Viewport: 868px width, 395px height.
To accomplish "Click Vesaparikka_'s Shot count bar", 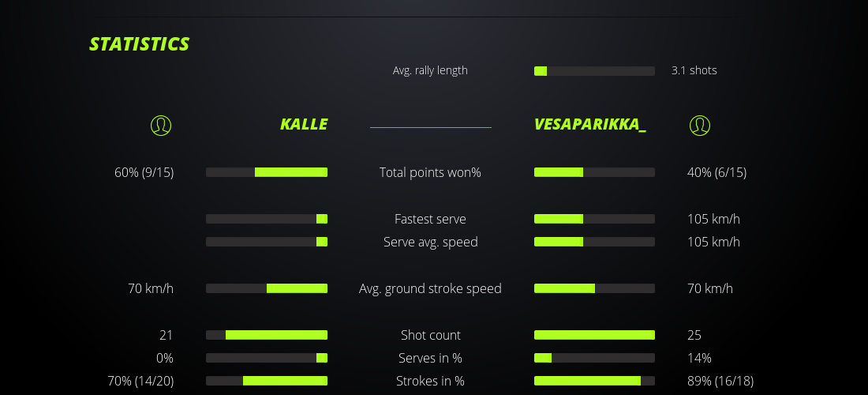I will pyautogui.click(x=594, y=335).
